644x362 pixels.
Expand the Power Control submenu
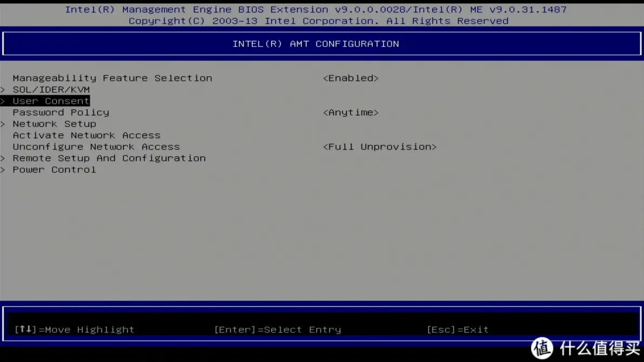54,169
